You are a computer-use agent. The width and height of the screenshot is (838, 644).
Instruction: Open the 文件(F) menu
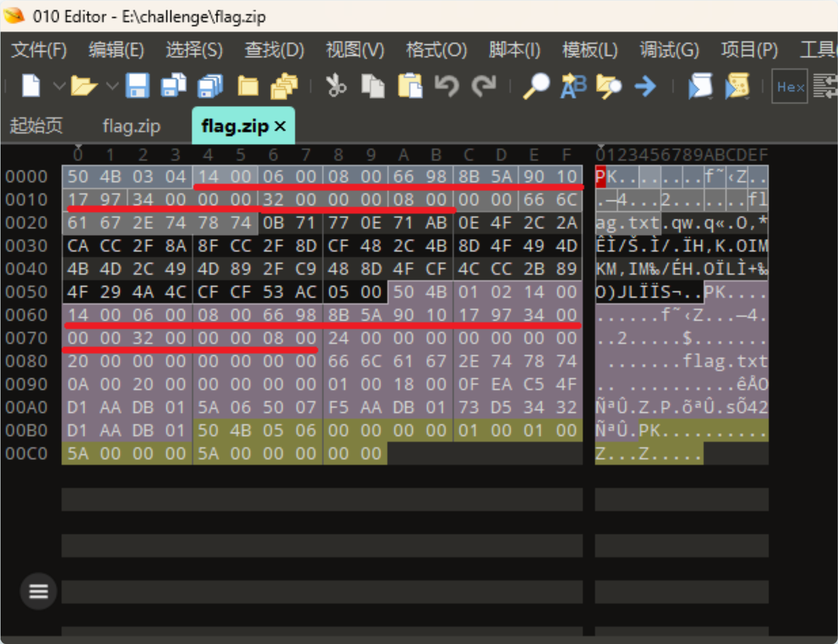tap(39, 50)
